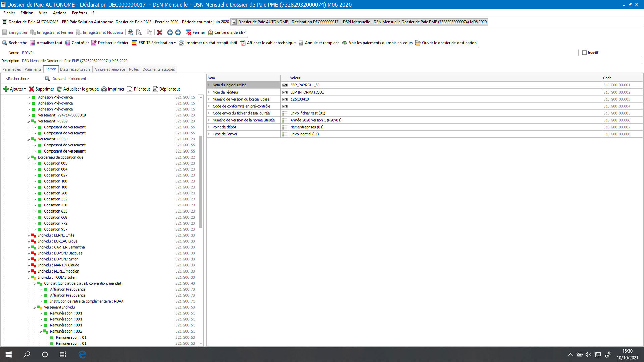Click the red X delete icon in toolbar

160,32
